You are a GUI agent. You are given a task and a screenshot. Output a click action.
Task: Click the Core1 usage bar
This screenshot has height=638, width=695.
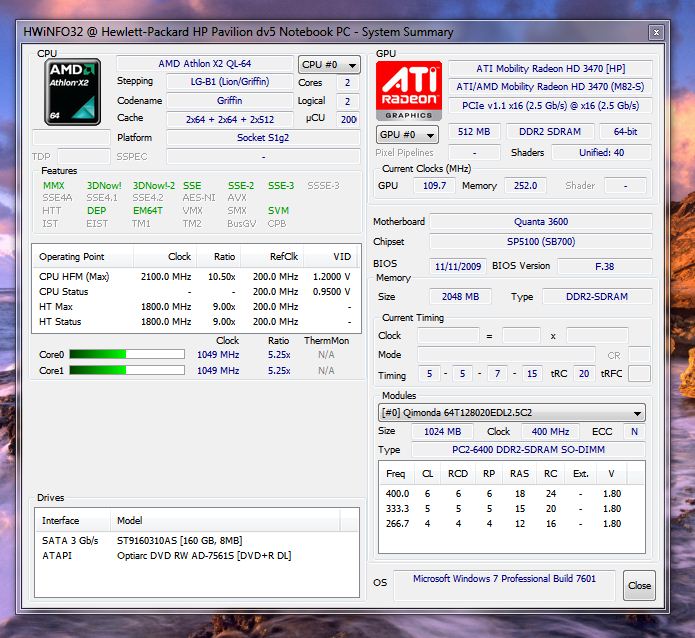[x=127, y=370]
